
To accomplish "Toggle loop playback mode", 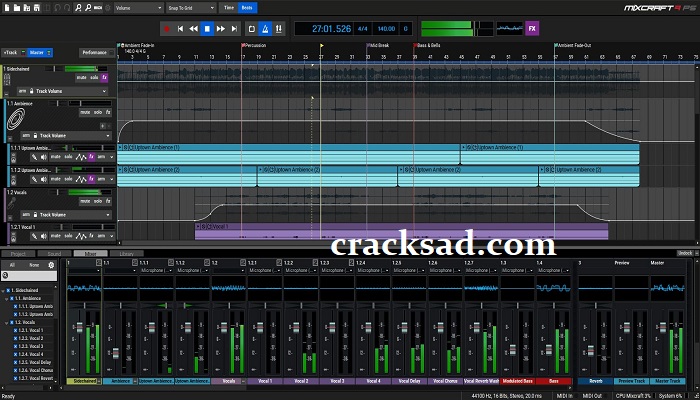I will [x=252, y=29].
